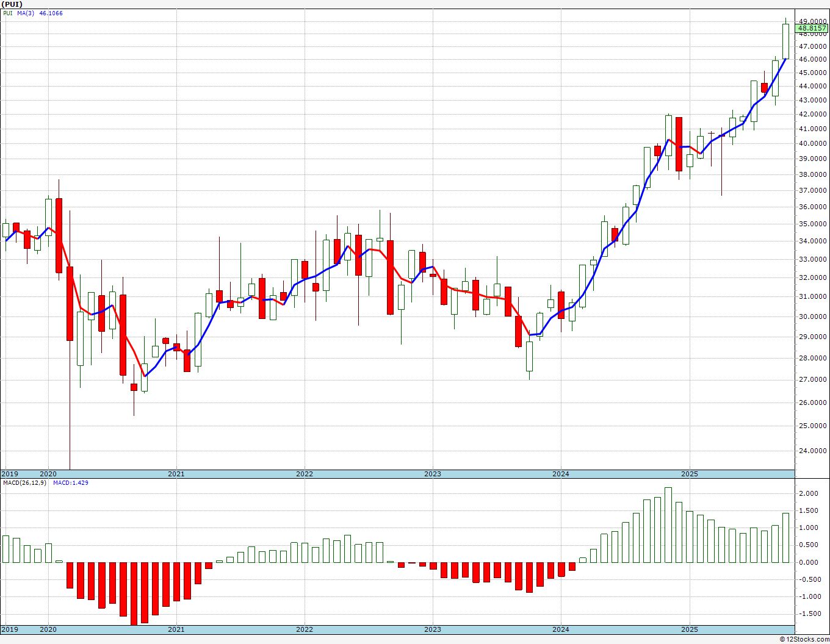
Task: Click 2025 on the price chart time axis
Action: coord(689,474)
